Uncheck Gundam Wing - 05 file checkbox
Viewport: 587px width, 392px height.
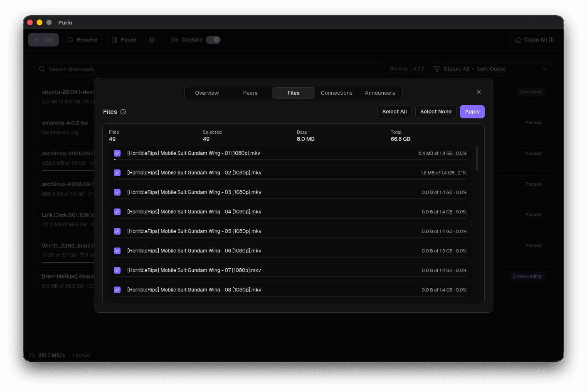click(x=117, y=231)
